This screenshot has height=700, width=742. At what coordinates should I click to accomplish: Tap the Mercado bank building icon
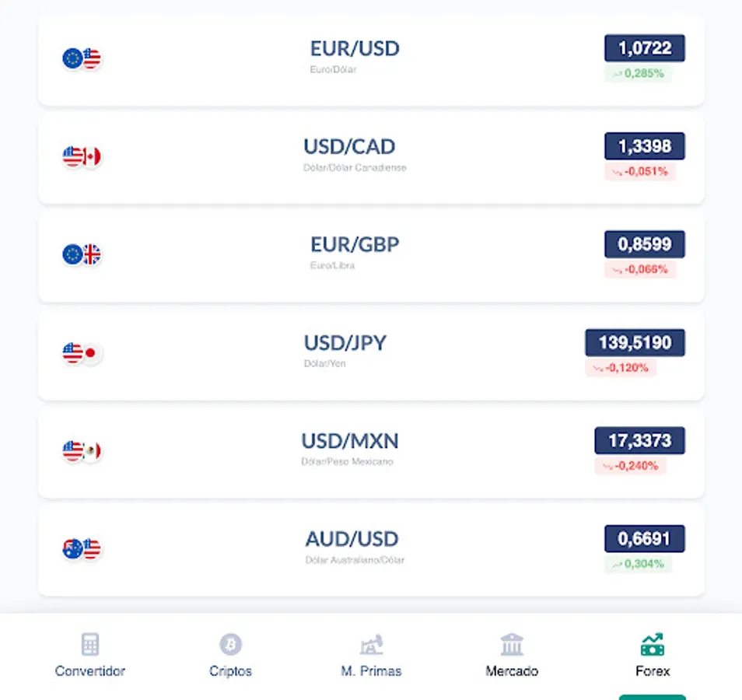click(x=512, y=645)
